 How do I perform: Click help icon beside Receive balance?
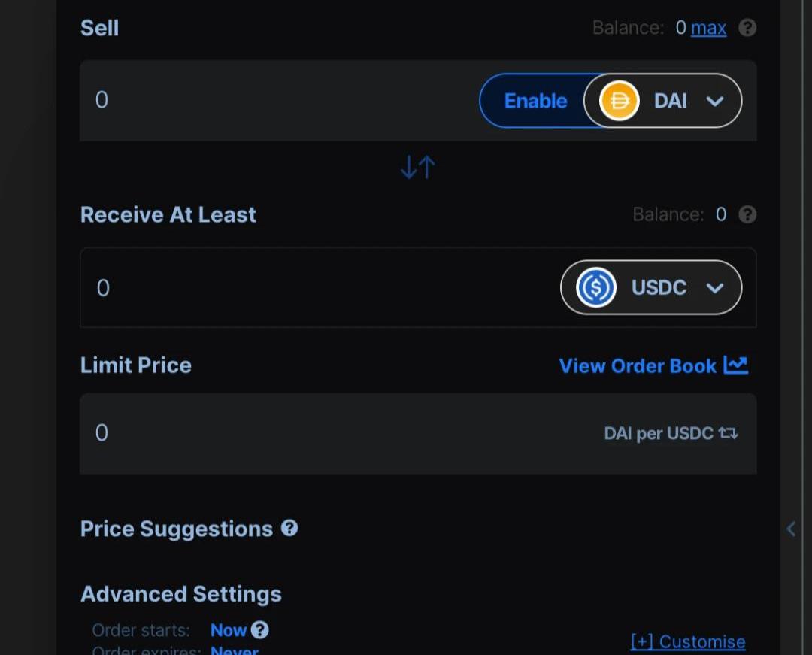747,214
